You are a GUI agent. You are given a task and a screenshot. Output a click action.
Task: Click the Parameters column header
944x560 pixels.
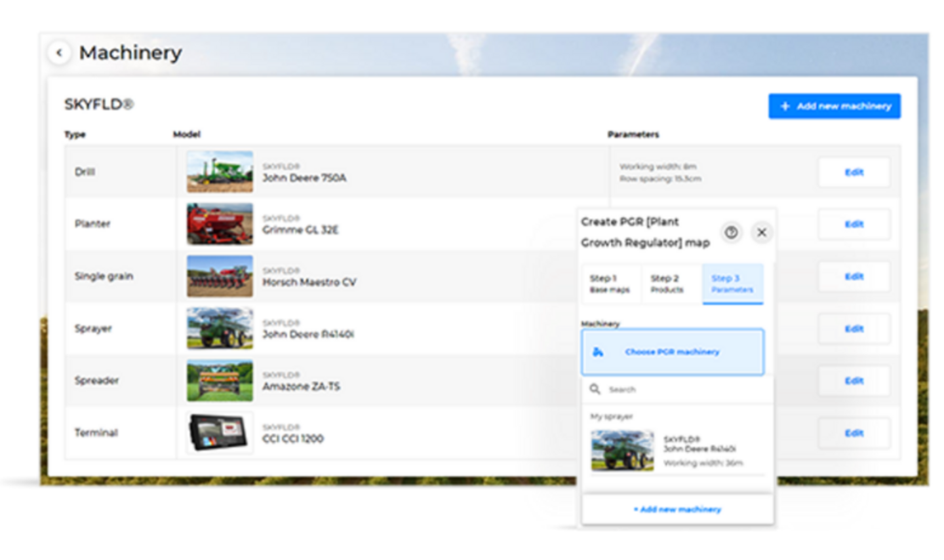633,134
